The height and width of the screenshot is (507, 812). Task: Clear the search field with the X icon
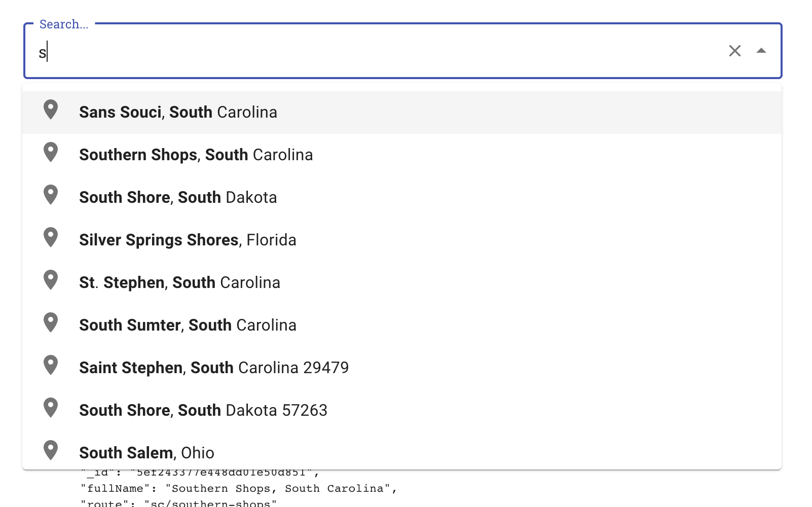734,51
